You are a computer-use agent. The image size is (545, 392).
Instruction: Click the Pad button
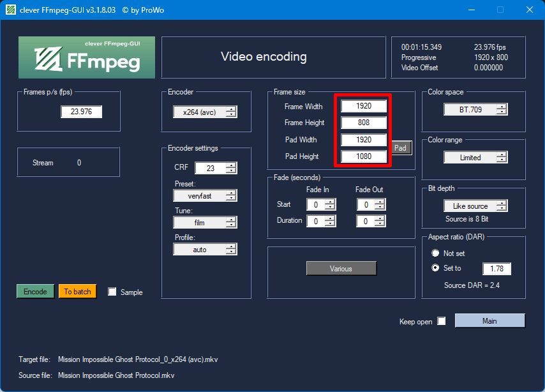pyautogui.click(x=400, y=148)
